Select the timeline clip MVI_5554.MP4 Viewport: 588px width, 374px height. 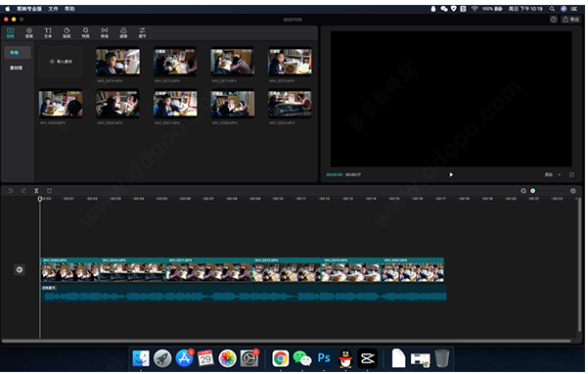click(x=133, y=269)
